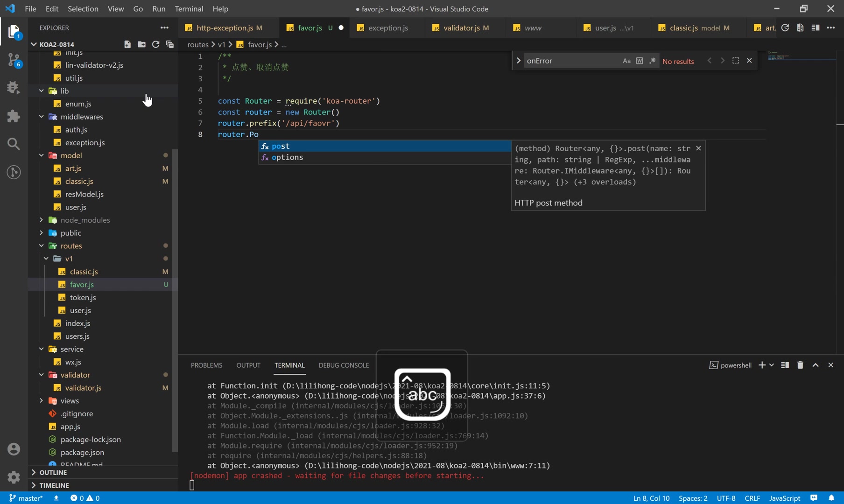Toggle Use Regular Expression in find
The width and height of the screenshot is (844, 504).
tap(653, 61)
